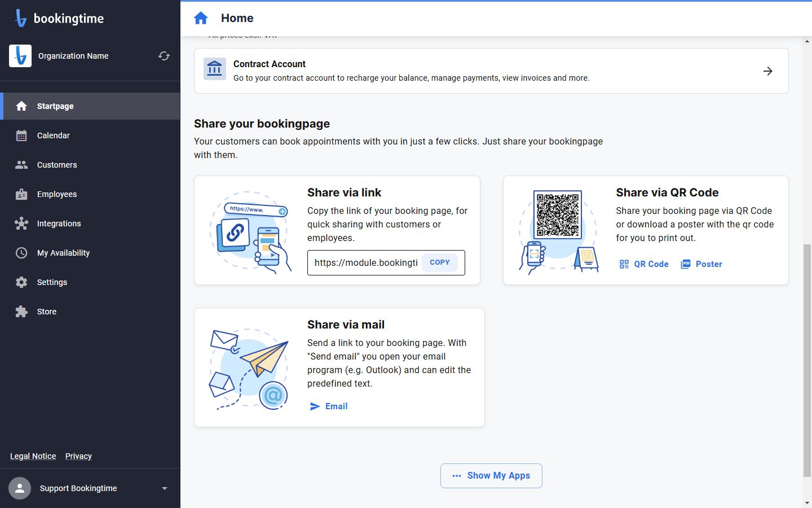The image size is (812, 508).
Task: Click the page vertical scrollbar thumb
Action: tap(807, 361)
